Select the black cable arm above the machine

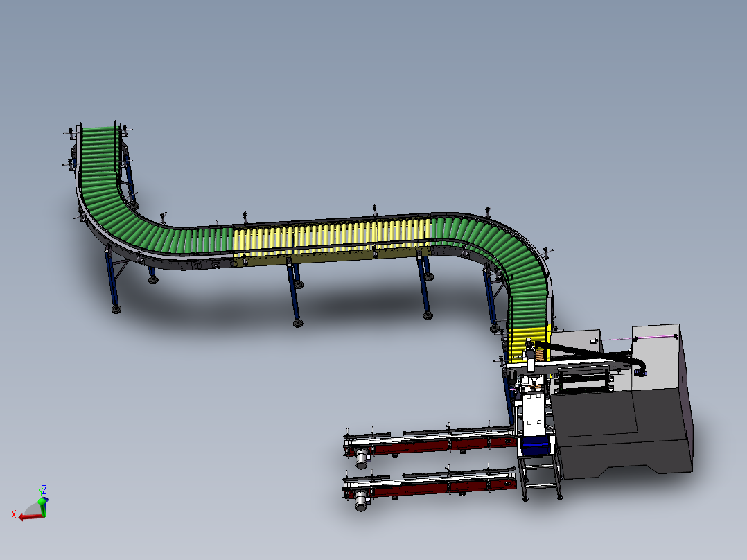590,355
